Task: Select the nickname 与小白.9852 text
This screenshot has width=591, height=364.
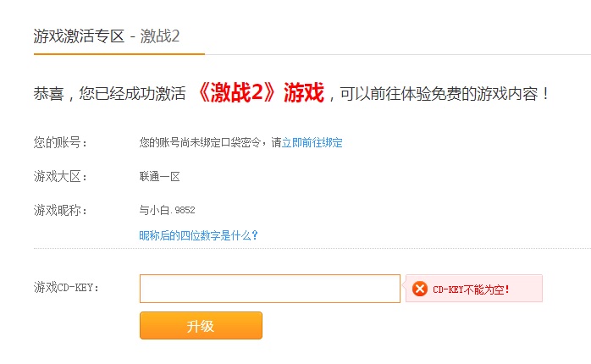Action: pos(168,210)
